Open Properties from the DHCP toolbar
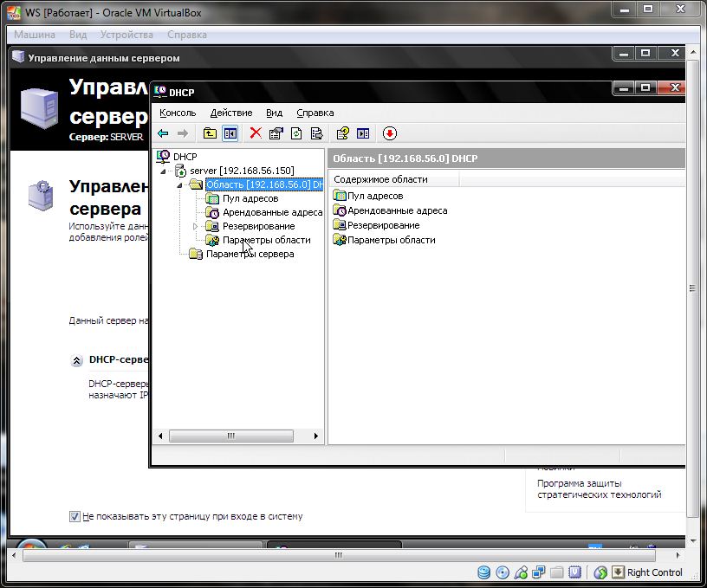707x588 pixels. coord(276,133)
